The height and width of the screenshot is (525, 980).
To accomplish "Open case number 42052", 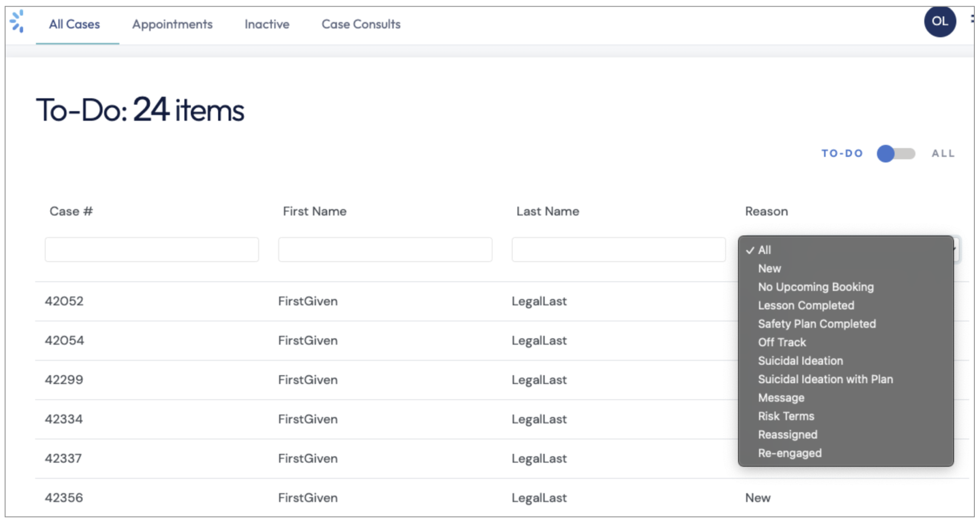I will (x=64, y=301).
